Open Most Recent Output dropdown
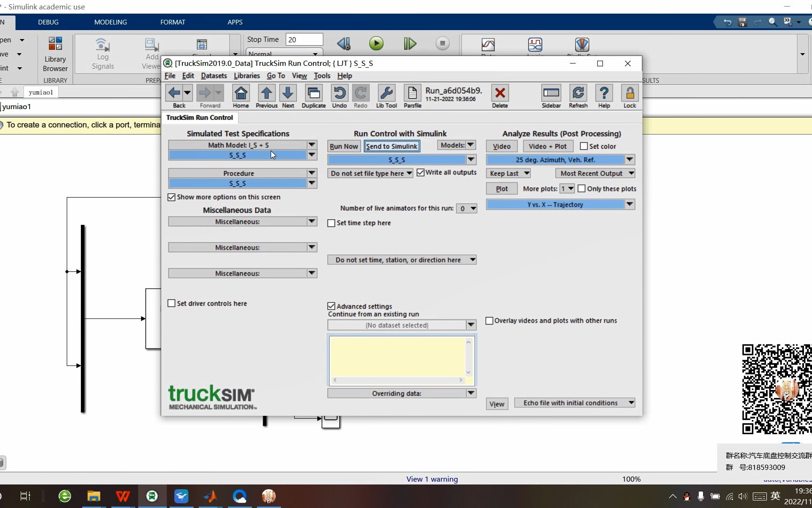The height and width of the screenshot is (508, 812). [595, 174]
